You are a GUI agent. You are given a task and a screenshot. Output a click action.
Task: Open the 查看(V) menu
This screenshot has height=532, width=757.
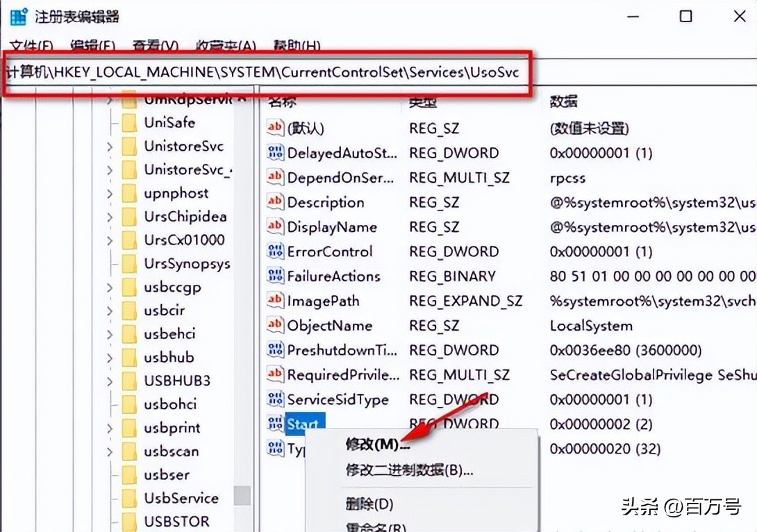pyautogui.click(x=156, y=47)
